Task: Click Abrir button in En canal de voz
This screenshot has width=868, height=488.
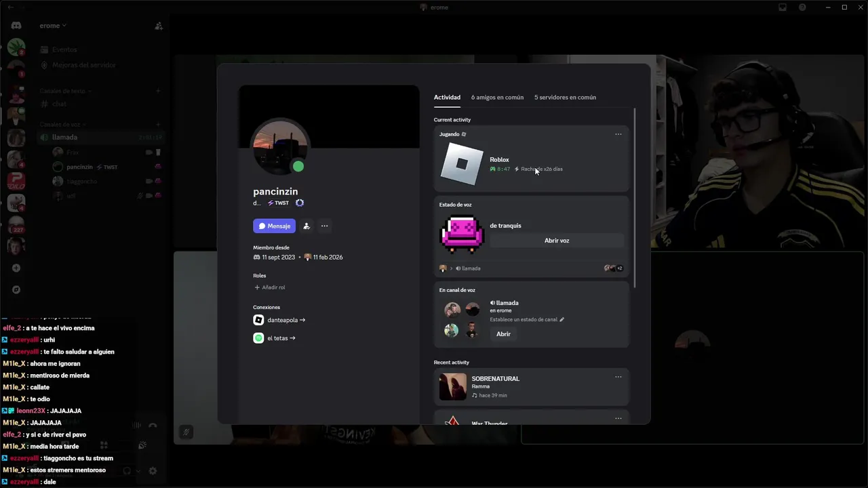Action: pos(503,334)
